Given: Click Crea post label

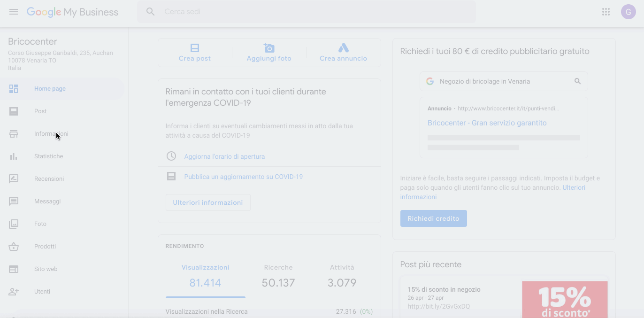Looking at the screenshot, I should click(195, 59).
